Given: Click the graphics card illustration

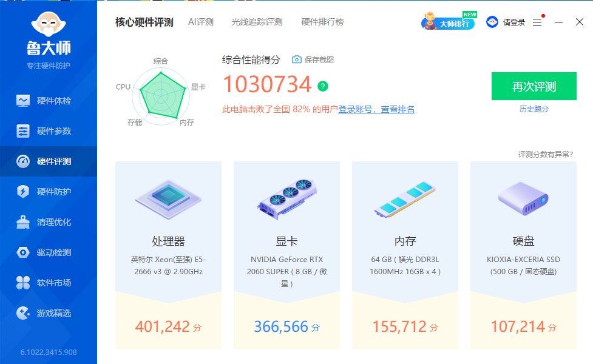Looking at the screenshot, I should [286, 199].
